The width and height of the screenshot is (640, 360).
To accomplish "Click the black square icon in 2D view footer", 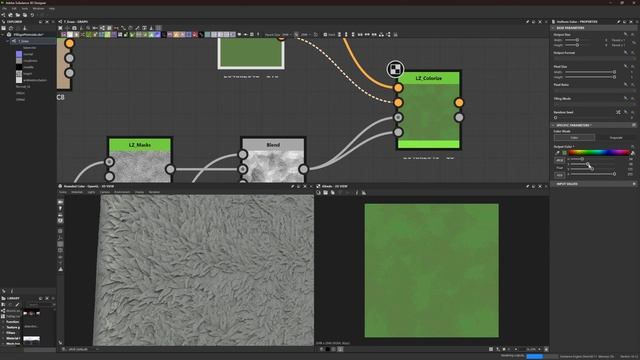I will tap(328, 349).
